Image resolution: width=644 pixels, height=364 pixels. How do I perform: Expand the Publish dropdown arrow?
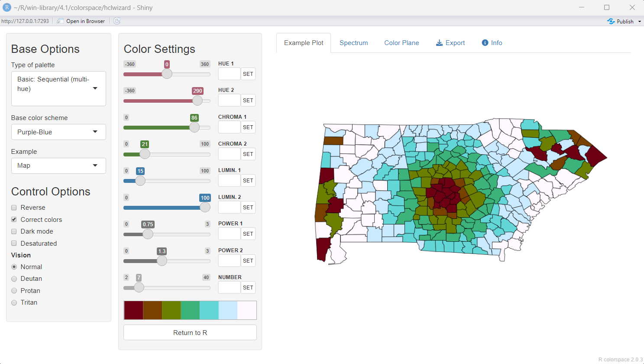click(x=639, y=21)
